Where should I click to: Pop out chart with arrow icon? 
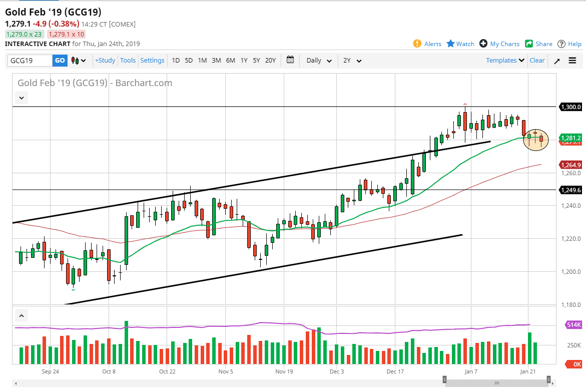click(x=556, y=61)
